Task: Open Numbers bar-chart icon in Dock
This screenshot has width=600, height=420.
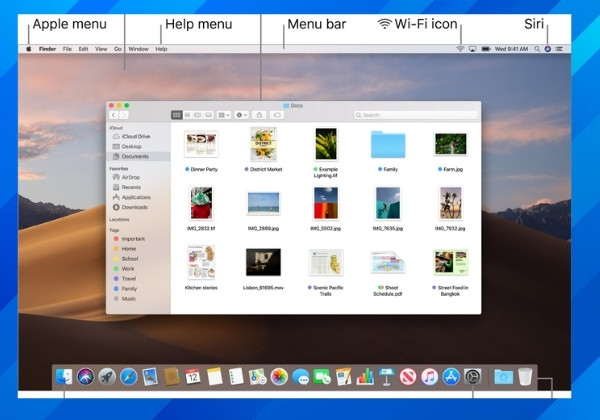Action: tap(365, 377)
